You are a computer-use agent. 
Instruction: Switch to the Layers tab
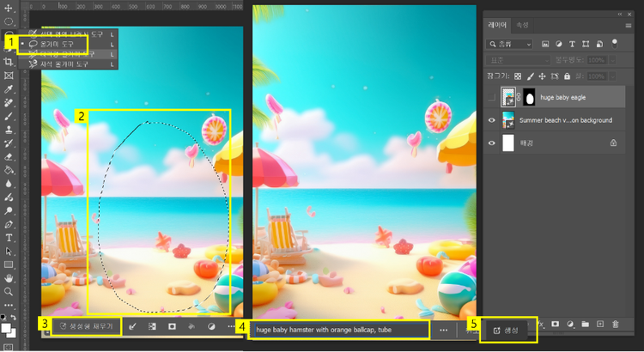point(497,25)
